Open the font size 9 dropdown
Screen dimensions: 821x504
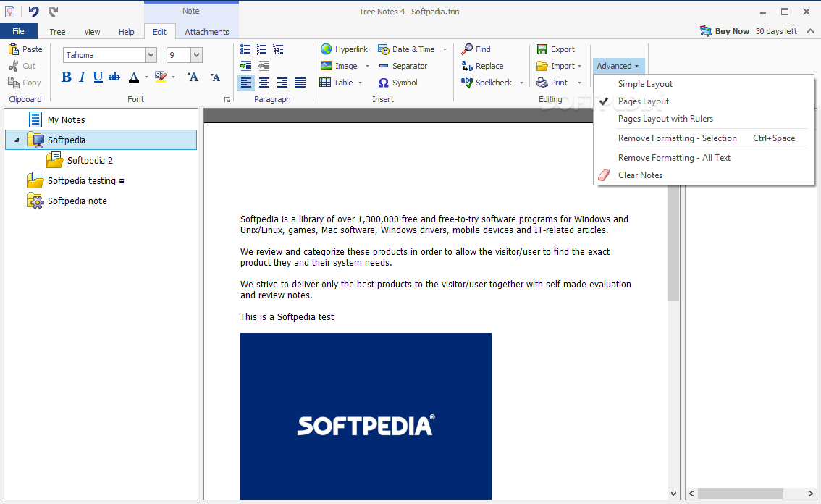tap(196, 55)
